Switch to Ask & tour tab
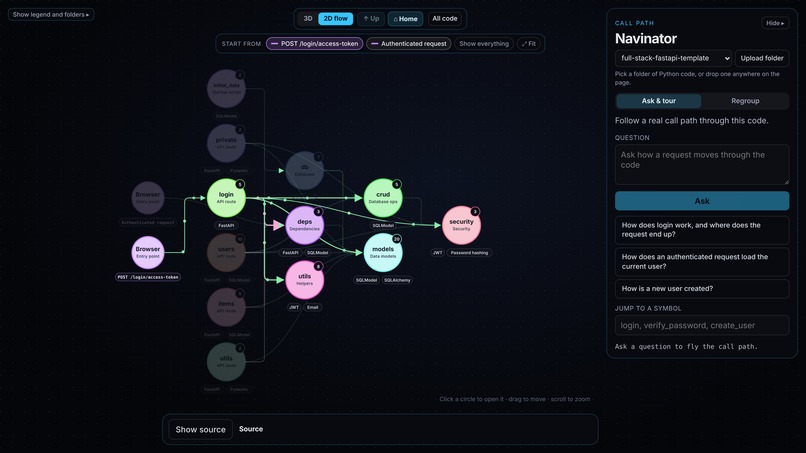This screenshot has height=453, width=806. (658, 101)
